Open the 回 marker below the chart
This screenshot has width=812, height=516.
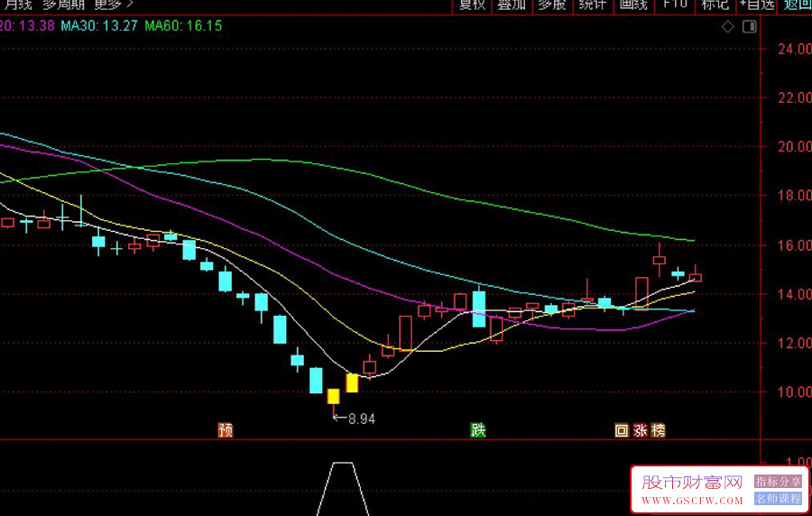pos(622,430)
